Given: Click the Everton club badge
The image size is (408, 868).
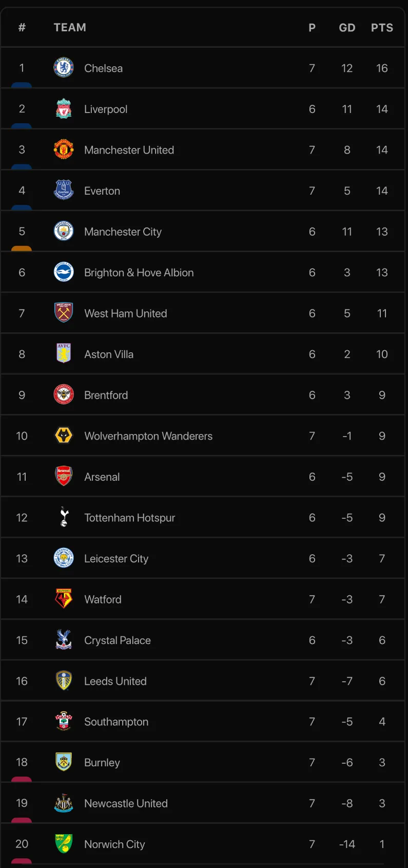Looking at the screenshot, I should pos(64,191).
